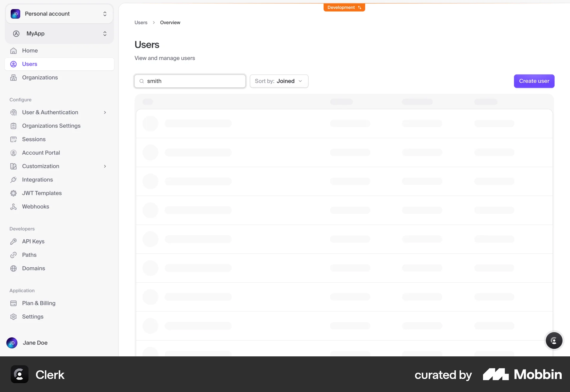
Task: Open Integrations using its pen icon
Action: [14, 180]
